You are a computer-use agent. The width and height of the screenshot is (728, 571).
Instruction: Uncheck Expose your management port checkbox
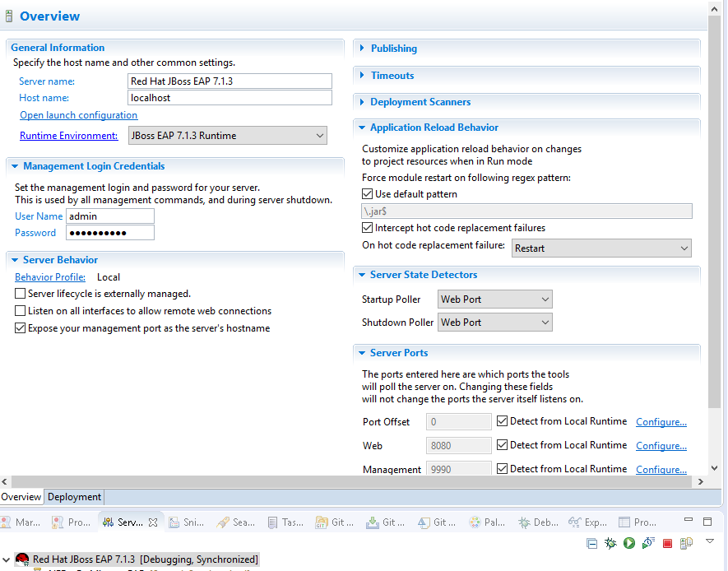click(x=20, y=327)
